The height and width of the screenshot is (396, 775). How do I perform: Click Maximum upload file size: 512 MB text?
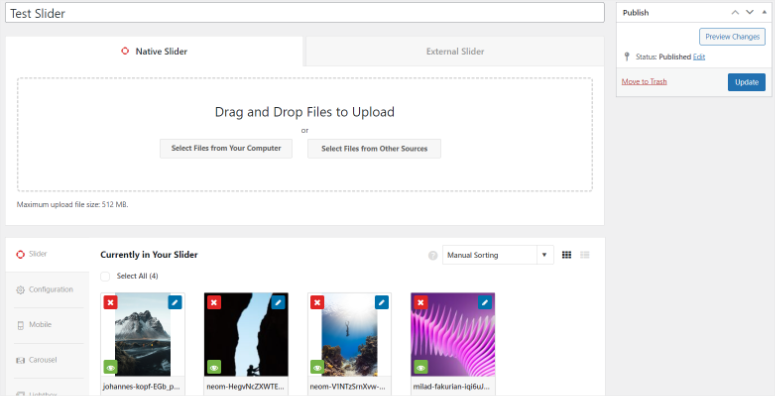[x=73, y=204]
